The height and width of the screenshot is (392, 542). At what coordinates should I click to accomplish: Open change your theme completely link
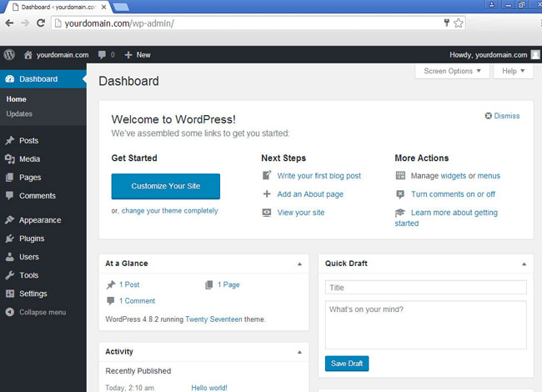(x=170, y=211)
